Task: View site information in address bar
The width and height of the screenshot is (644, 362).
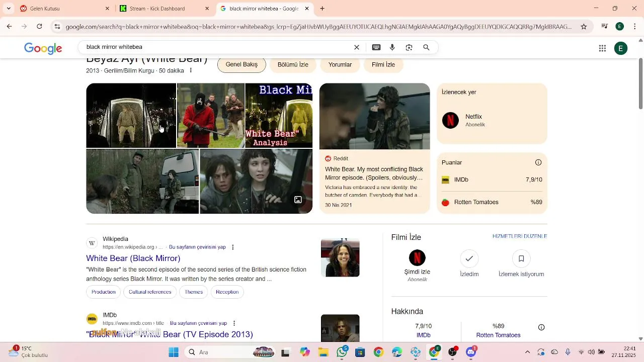Action: (x=57, y=27)
